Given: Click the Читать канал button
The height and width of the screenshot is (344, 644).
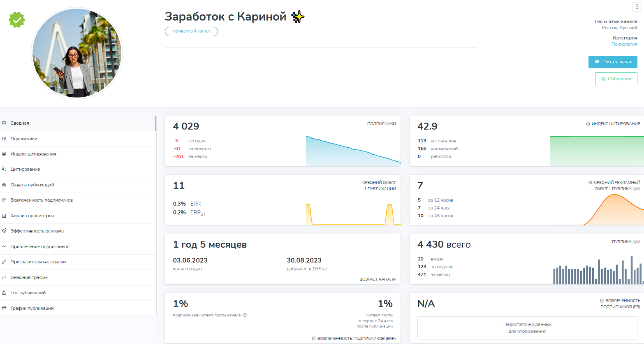Looking at the screenshot, I should 613,62.
